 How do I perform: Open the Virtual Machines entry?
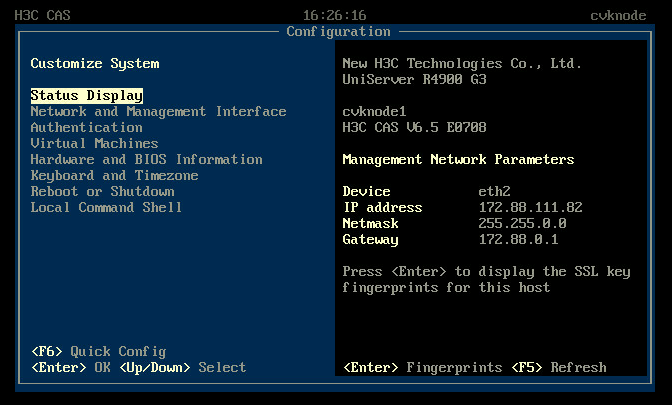point(94,144)
